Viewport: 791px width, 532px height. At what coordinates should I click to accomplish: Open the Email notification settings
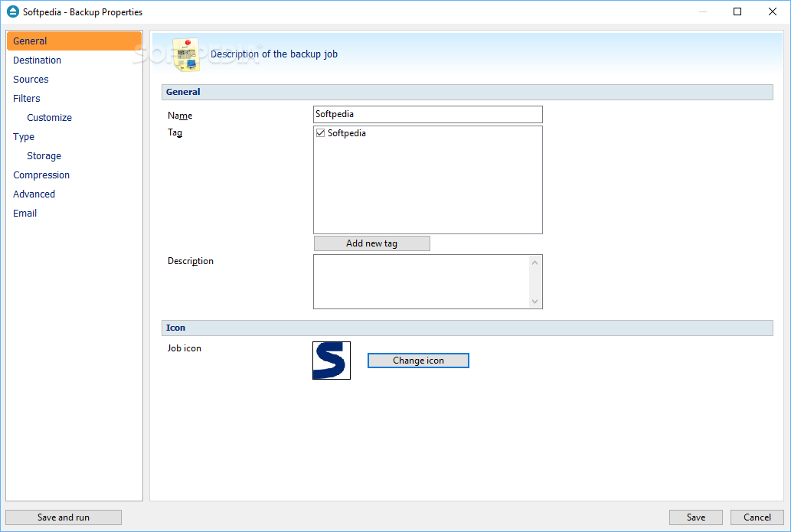[25, 214]
